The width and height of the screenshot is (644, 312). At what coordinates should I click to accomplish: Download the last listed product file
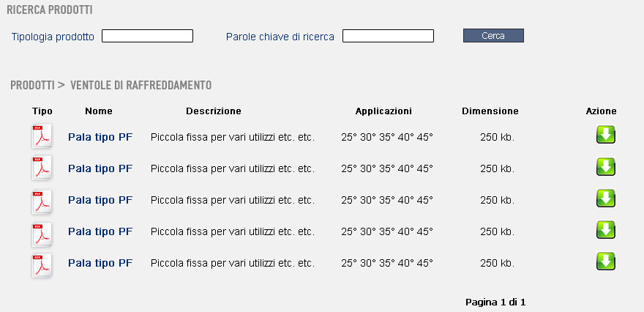click(606, 261)
